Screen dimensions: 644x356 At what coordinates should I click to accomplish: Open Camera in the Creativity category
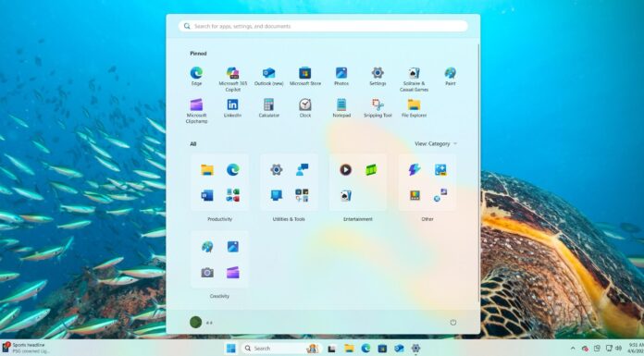point(207,272)
